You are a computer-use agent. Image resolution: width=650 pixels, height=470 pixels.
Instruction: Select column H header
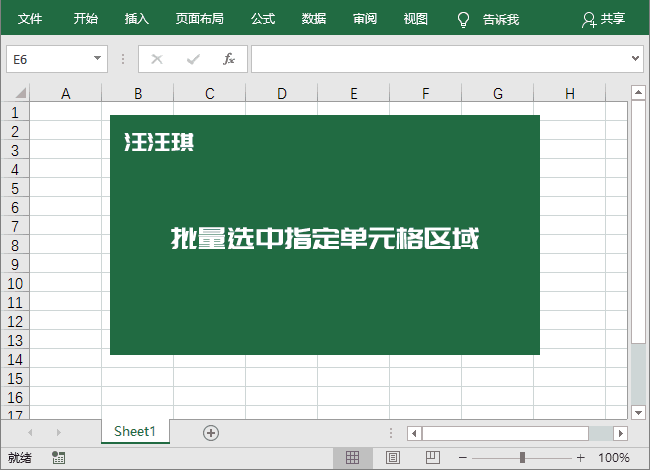pyautogui.click(x=570, y=94)
